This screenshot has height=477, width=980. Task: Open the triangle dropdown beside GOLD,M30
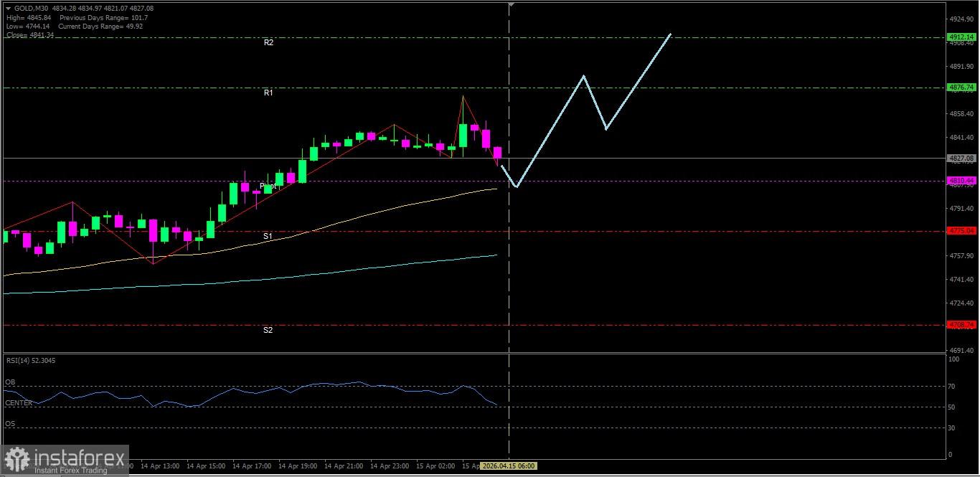click(x=8, y=8)
